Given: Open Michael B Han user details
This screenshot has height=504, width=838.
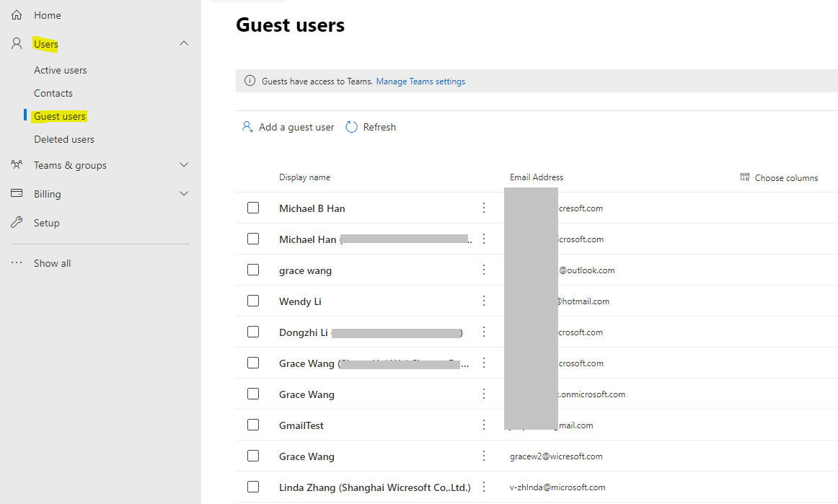Looking at the screenshot, I should point(312,208).
